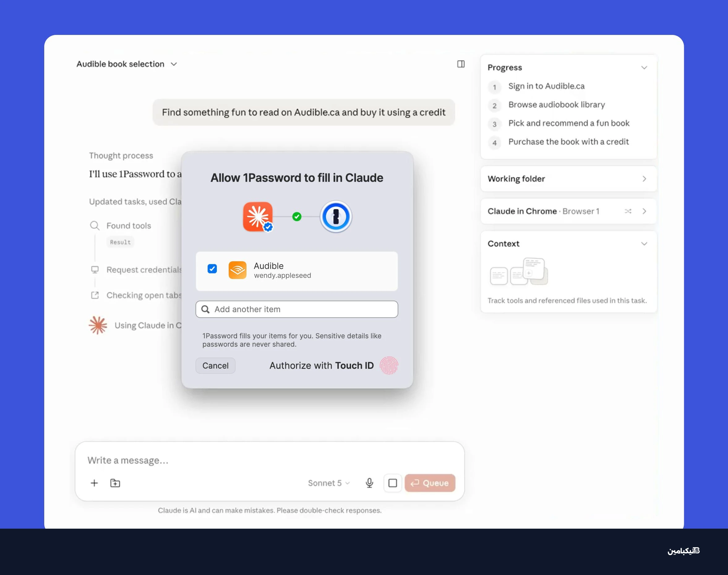Click the shuffle icon beside Browser 1
Screen dimensions: 728x575
[x=627, y=211]
